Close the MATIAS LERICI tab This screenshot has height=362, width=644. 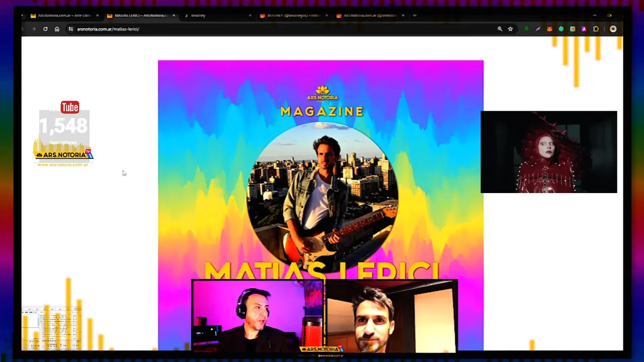click(174, 16)
